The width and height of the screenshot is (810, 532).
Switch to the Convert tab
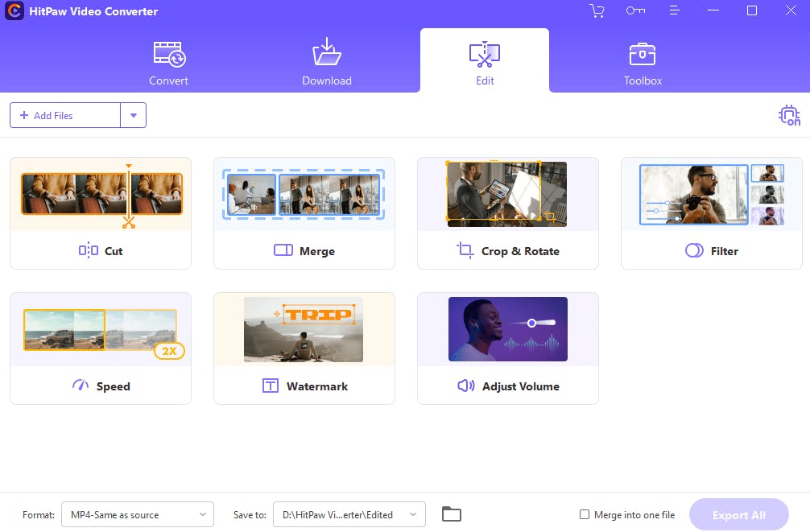(x=168, y=61)
